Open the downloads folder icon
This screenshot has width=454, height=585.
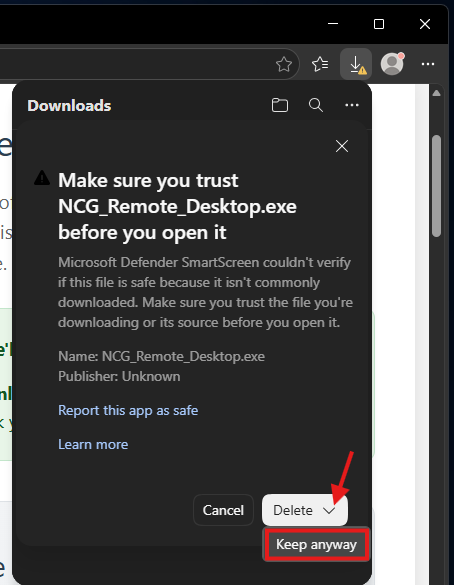(x=280, y=105)
